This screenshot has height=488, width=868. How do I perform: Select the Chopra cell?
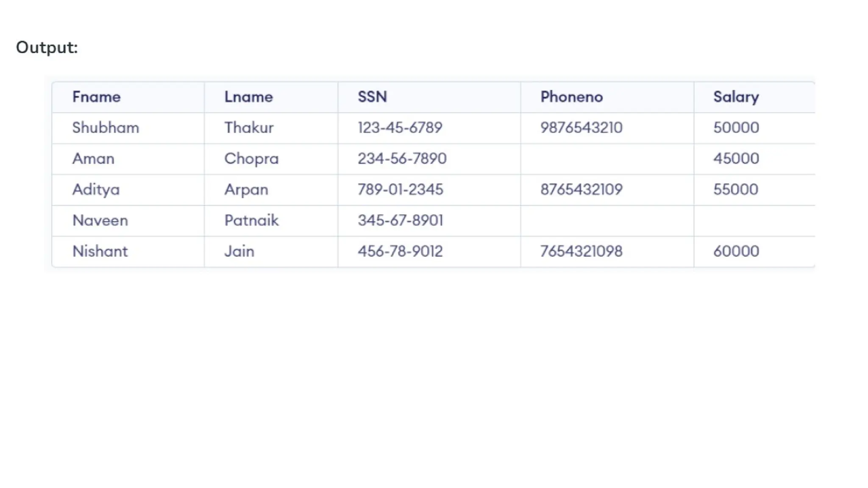point(251,158)
